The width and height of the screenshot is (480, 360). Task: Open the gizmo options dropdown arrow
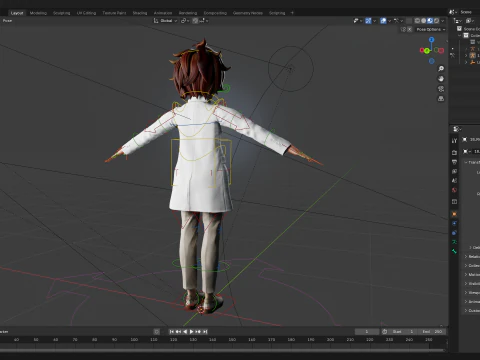click(374, 21)
